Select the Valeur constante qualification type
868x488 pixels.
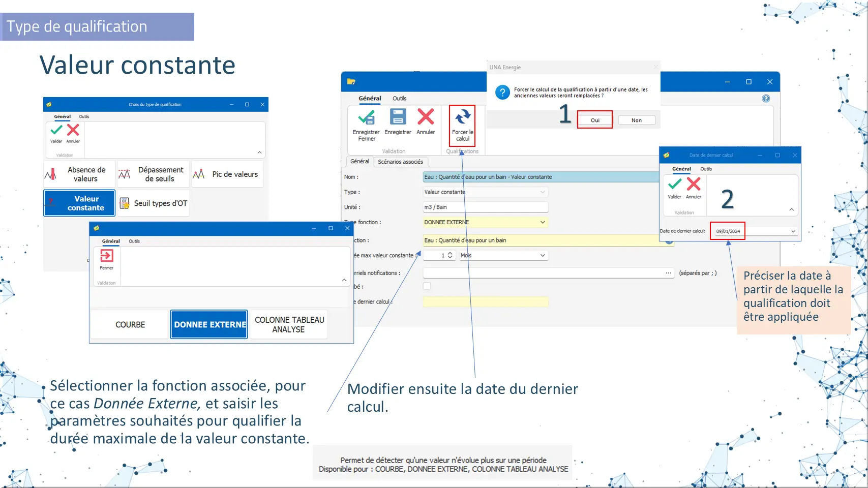pos(80,203)
